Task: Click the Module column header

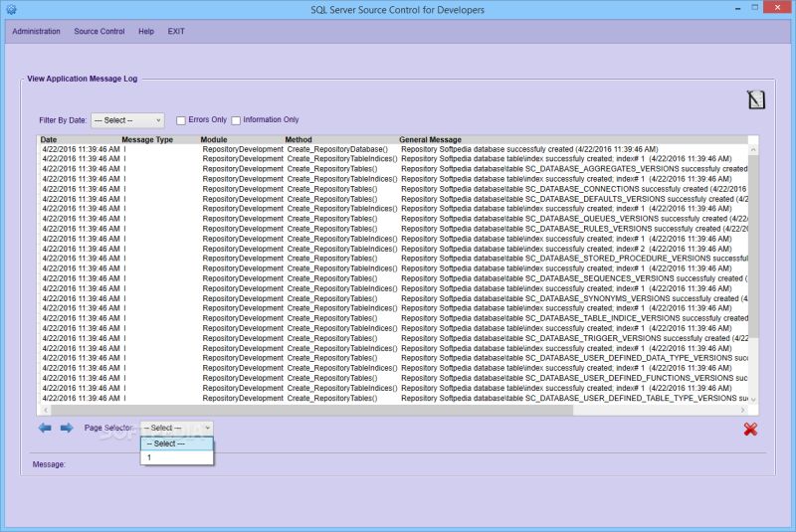Action: click(214, 139)
